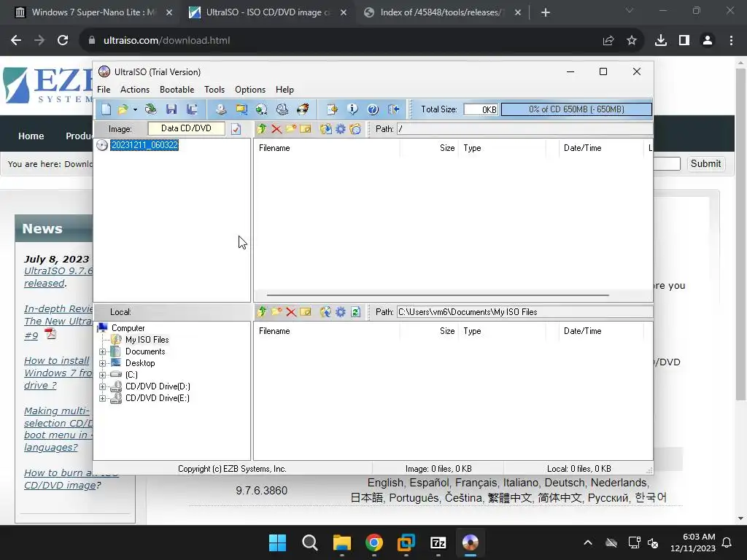Create a new image with the New toolbar icon
Screen dimensions: 747x560
tap(106, 109)
